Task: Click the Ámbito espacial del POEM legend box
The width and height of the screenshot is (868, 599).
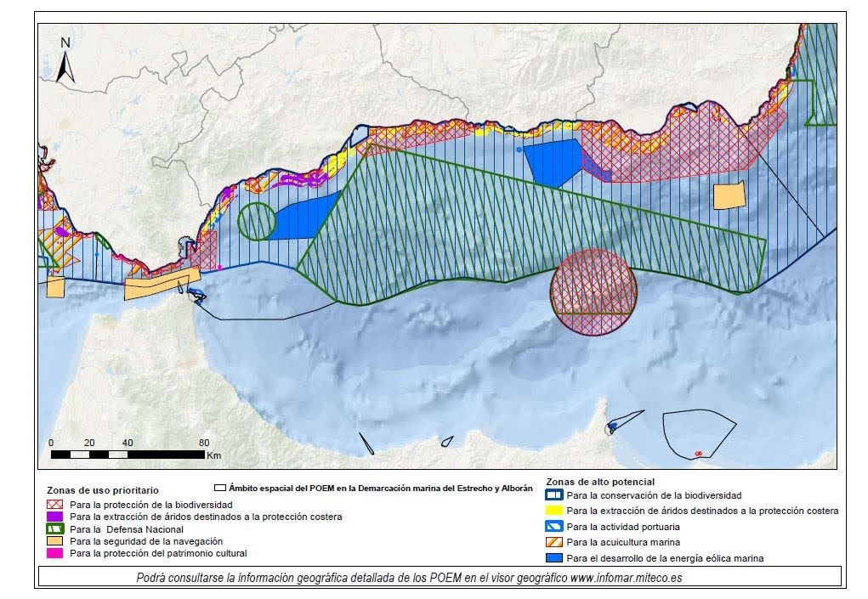Action: [219, 489]
